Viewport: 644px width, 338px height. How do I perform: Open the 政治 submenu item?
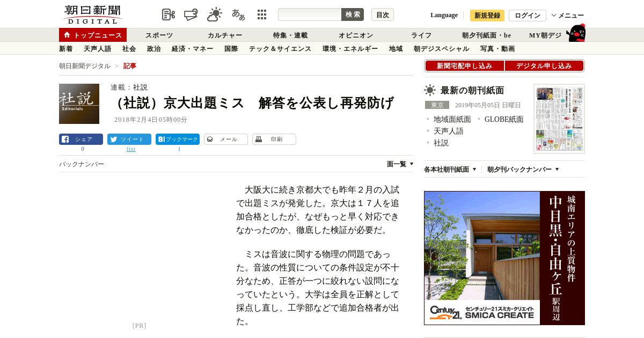(153, 49)
